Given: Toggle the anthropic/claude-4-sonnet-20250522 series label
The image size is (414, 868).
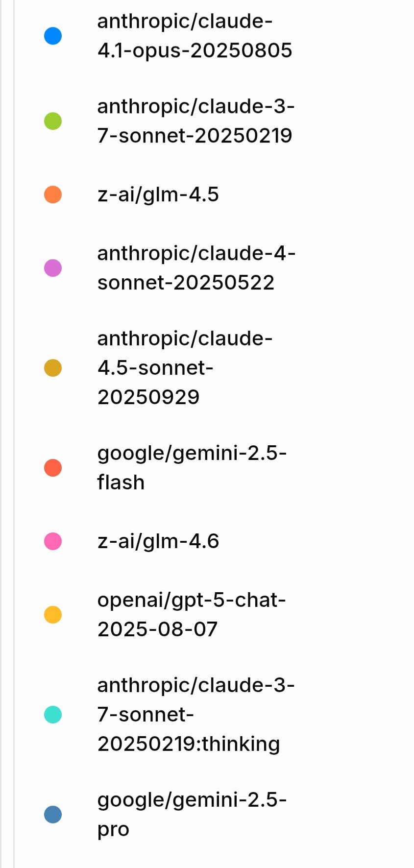Looking at the screenshot, I should coord(196,268).
